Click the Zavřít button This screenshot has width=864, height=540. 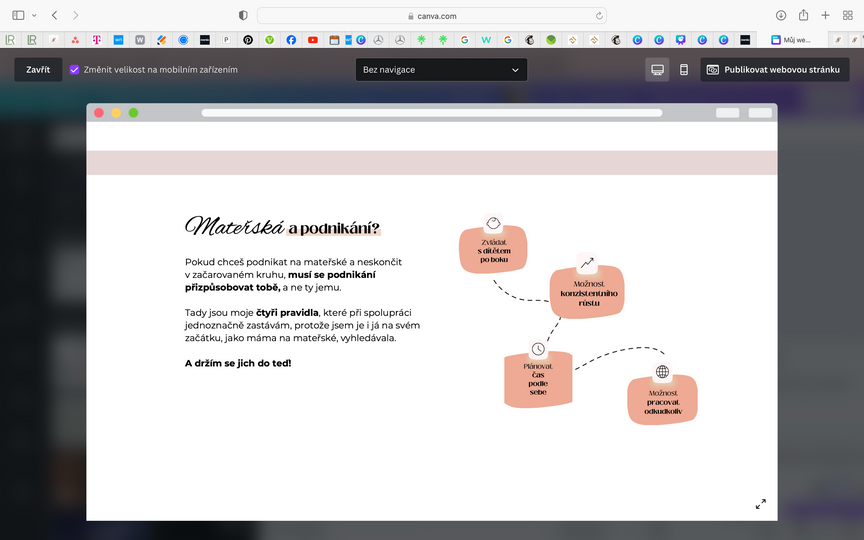(38, 69)
